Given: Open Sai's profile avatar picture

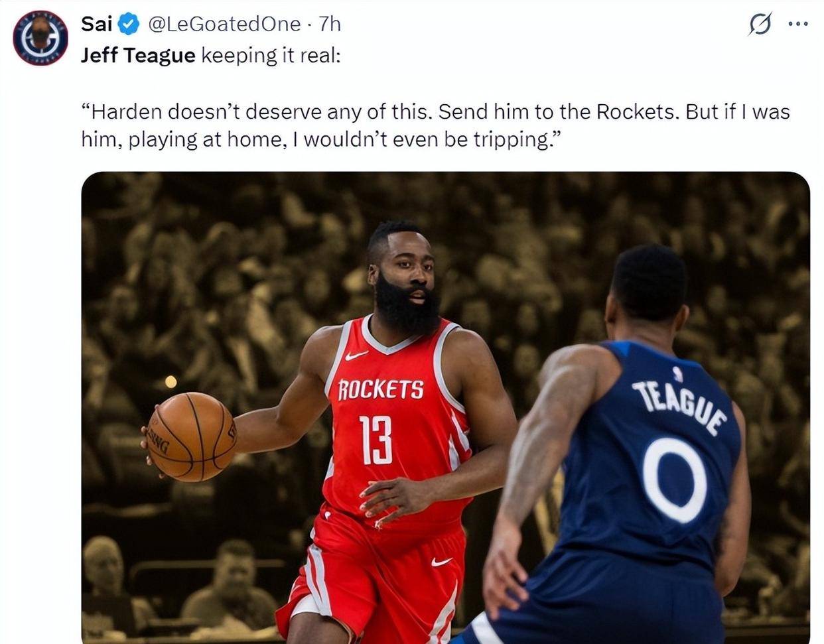Looking at the screenshot, I should tap(40, 37).
